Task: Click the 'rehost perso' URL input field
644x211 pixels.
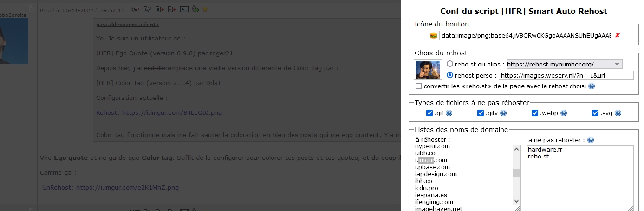Action: [566, 75]
